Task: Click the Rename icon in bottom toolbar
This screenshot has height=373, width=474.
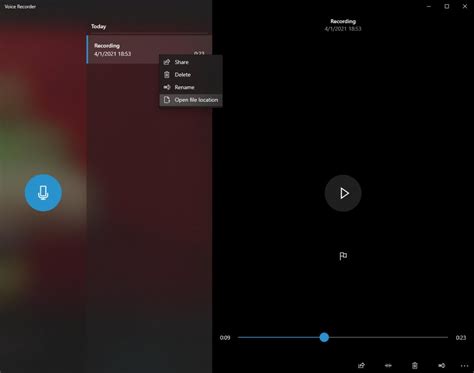Action: click(442, 366)
